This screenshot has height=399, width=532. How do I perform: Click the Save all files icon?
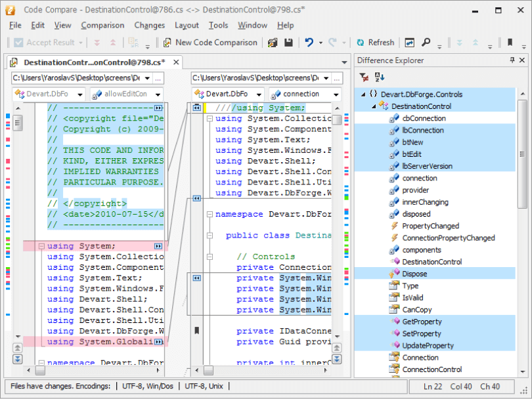coord(273,43)
